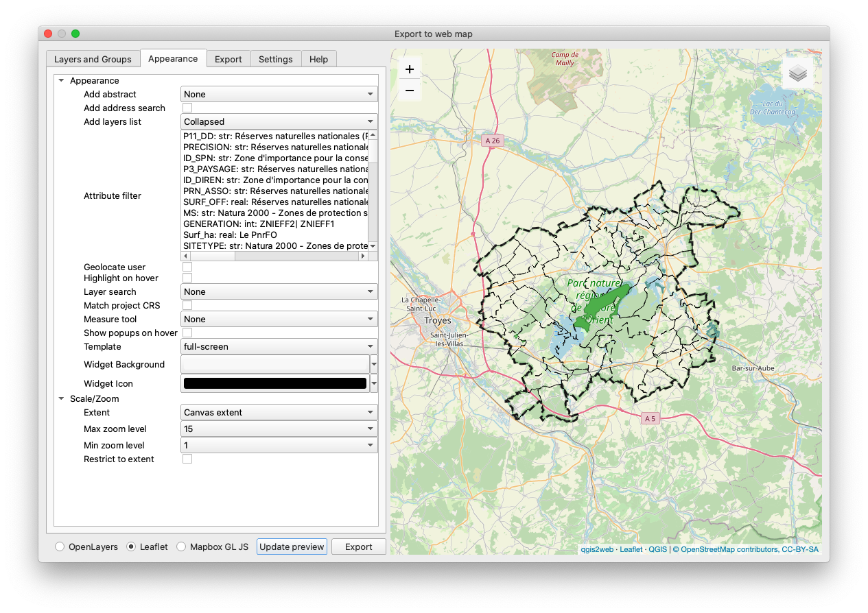Open the Add abstract dropdown
868x613 pixels.
(279, 94)
